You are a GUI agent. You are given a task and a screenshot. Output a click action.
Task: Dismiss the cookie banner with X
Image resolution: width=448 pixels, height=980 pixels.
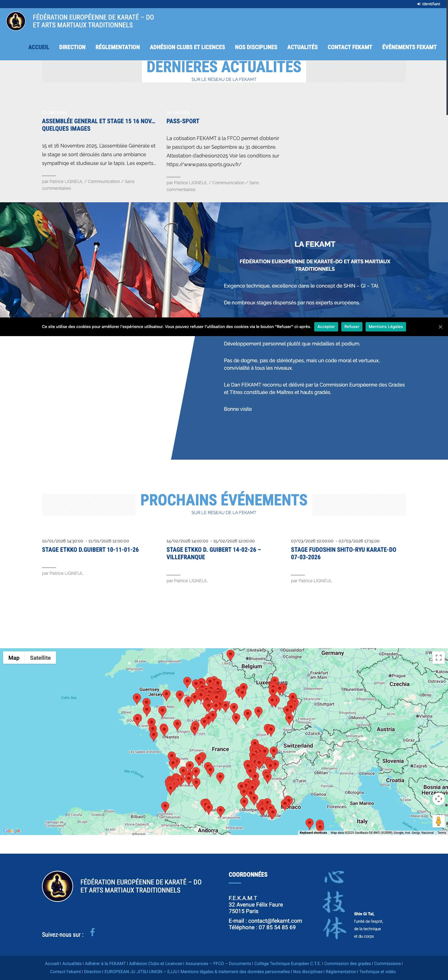tap(441, 327)
